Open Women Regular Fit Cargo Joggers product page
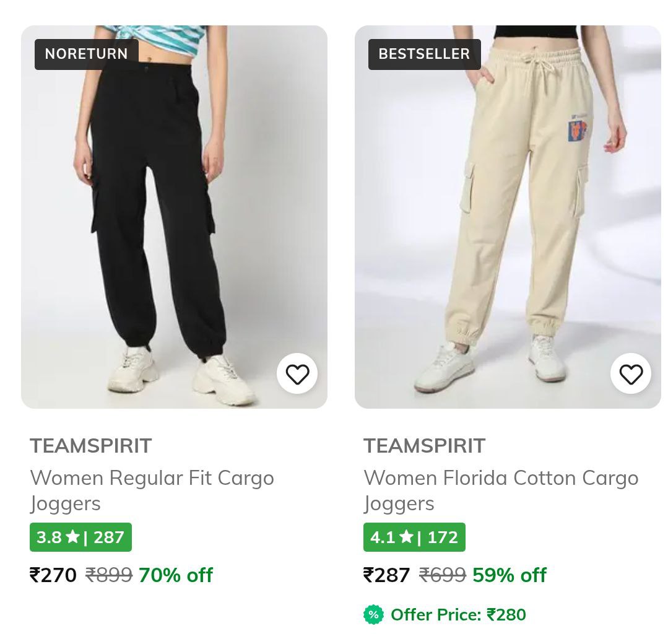 tap(152, 490)
